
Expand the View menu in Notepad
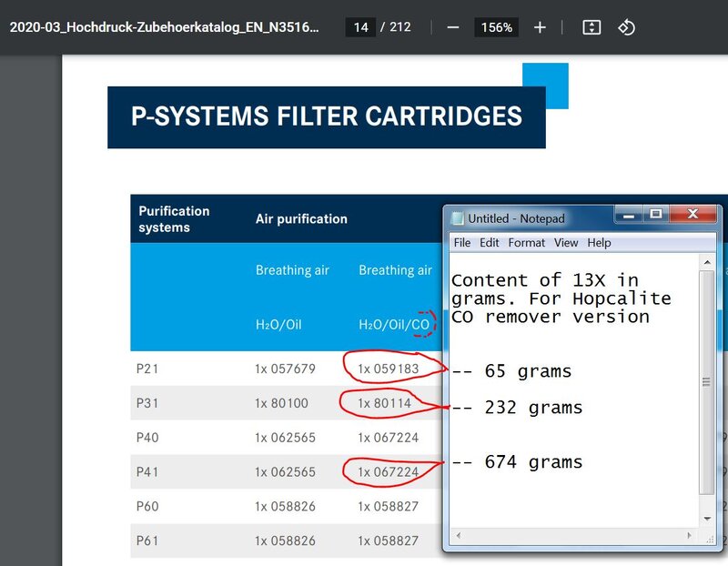566,243
